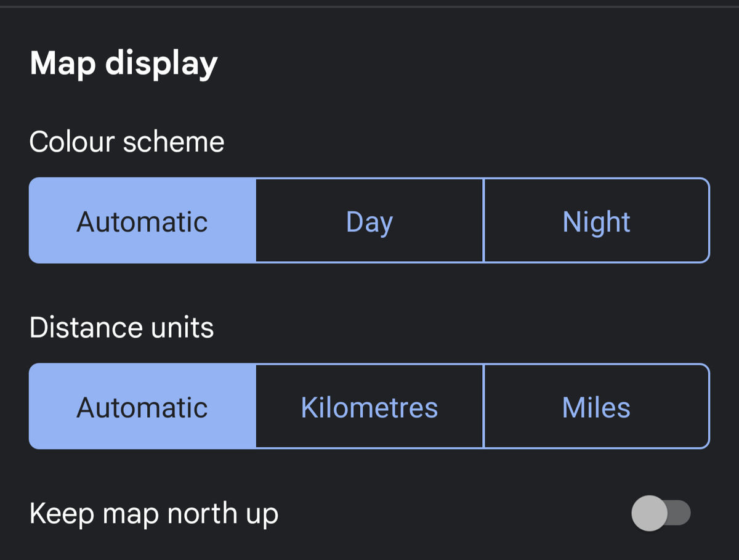Select Kilometres as distance units

[x=369, y=406]
